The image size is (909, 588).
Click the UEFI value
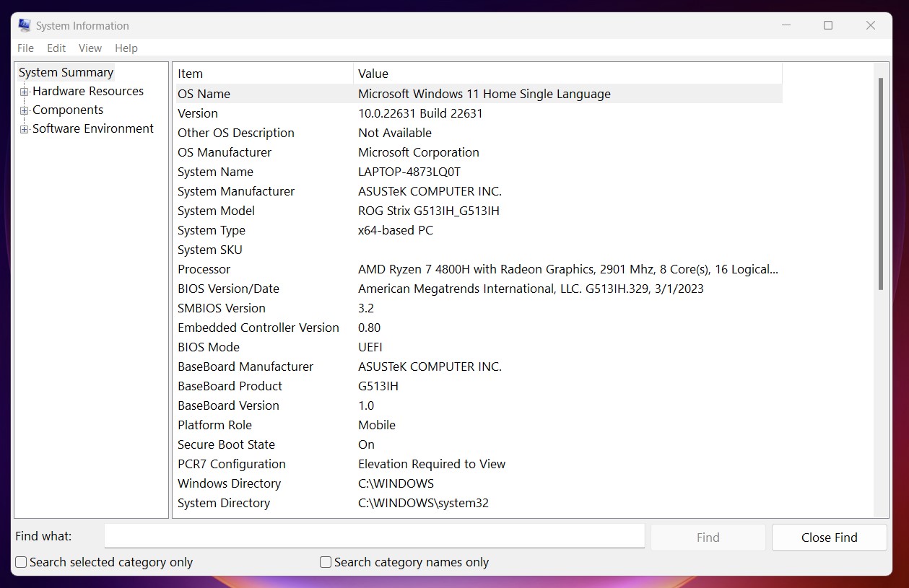tap(370, 347)
